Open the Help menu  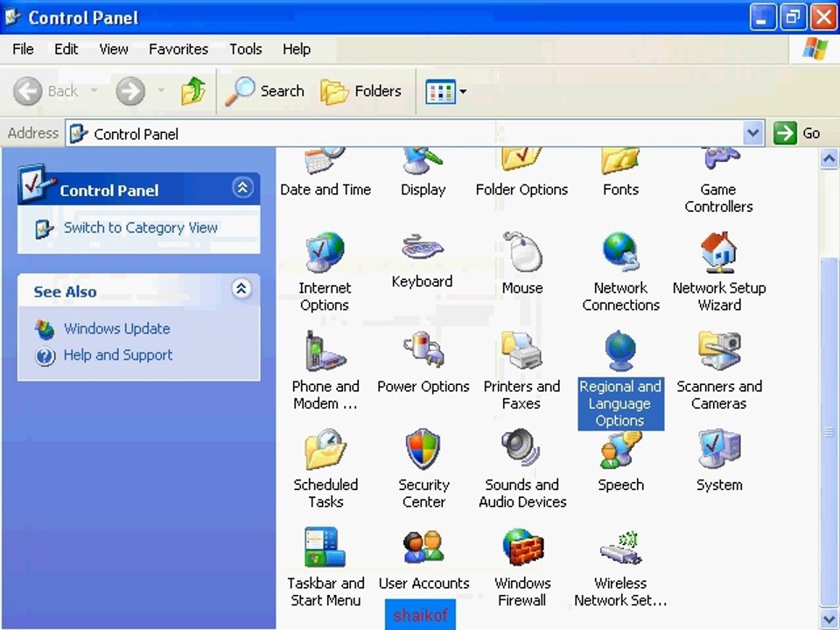tap(297, 49)
